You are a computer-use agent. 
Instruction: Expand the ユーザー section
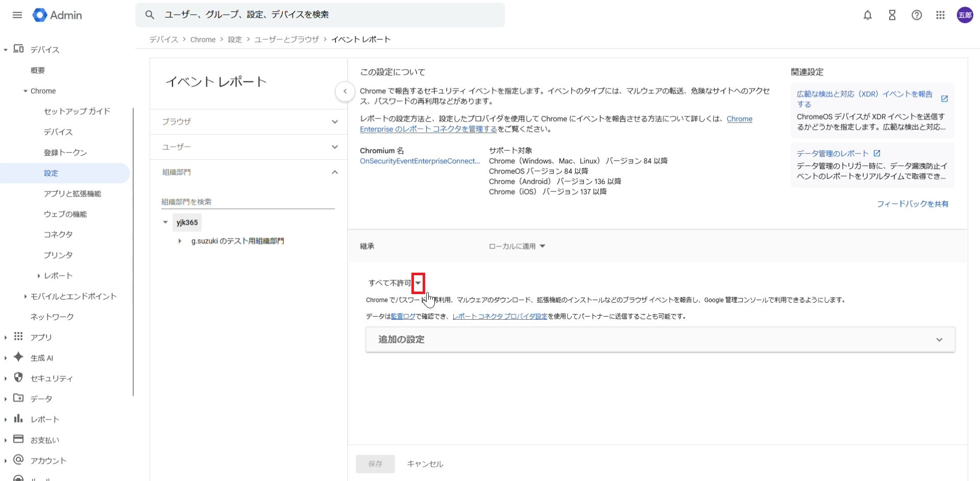[x=248, y=147]
